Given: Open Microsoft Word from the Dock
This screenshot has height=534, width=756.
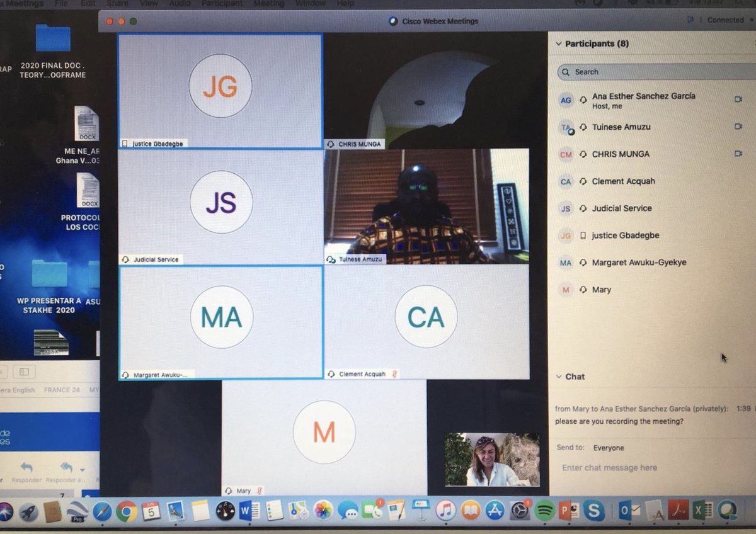Looking at the screenshot, I should (249, 511).
